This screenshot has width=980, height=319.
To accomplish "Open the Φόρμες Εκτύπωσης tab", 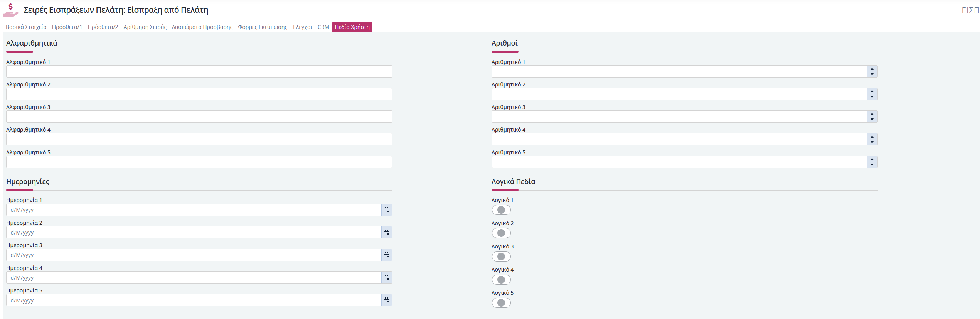I will (x=263, y=27).
